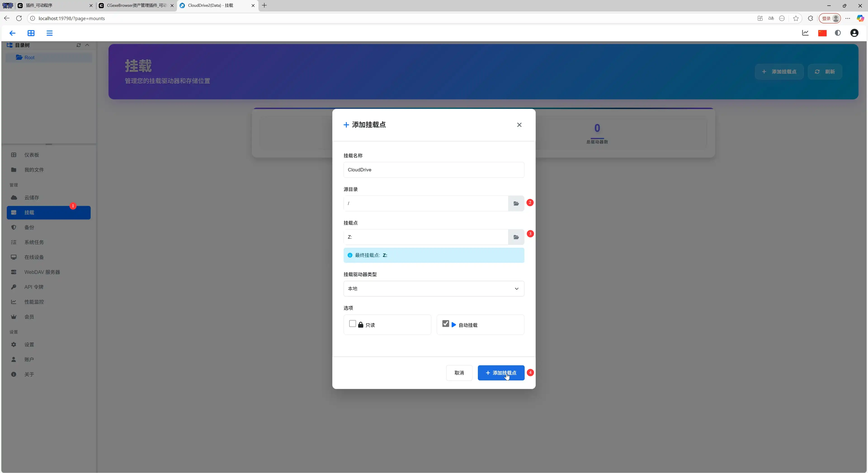Screen dimensions: 868x473
Task: Open the 性能监控 chart icon in top bar
Action: [806, 33]
